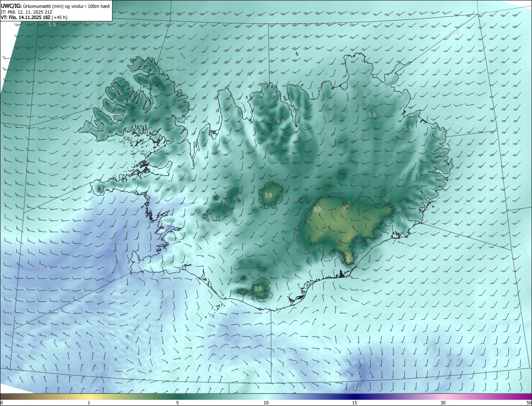Click the initial time 'IT: Mið. 12. 11. 2025 21Z'
The height and width of the screenshot is (406, 532).
tap(26, 12)
